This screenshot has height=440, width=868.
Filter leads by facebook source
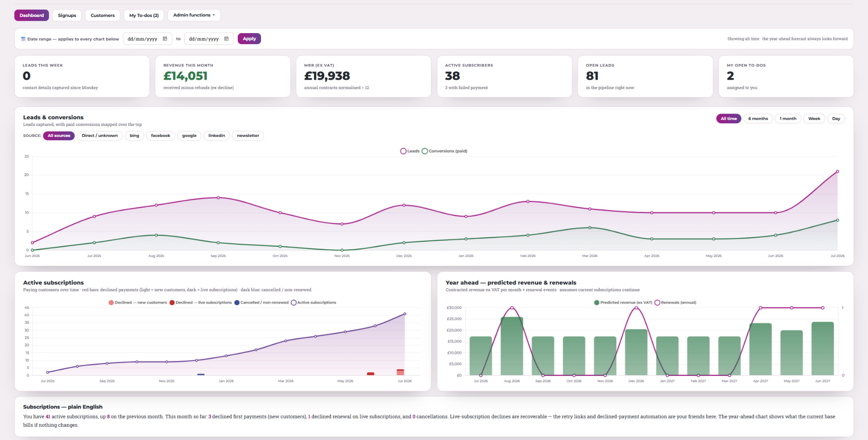click(161, 136)
